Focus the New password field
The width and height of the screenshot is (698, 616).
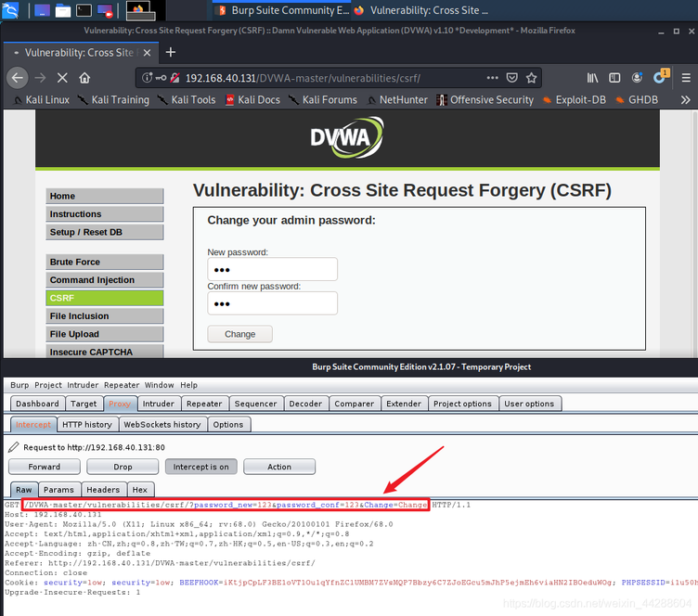(x=273, y=269)
